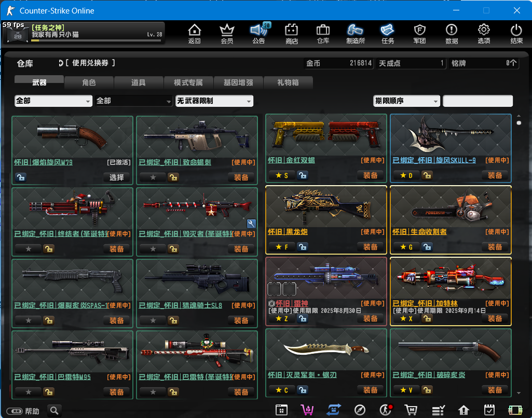Open the 公告 announcements megaphone icon

tap(259, 34)
